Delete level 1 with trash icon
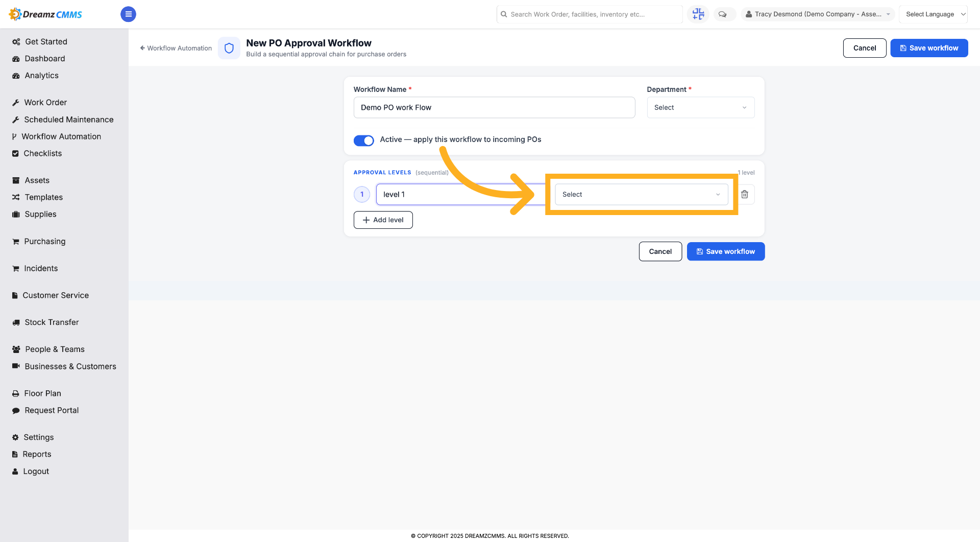980x542 pixels. click(745, 194)
